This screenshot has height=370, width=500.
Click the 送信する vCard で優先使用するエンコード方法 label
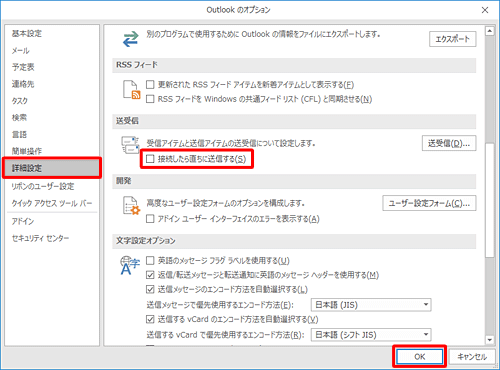click(x=225, y=335)
